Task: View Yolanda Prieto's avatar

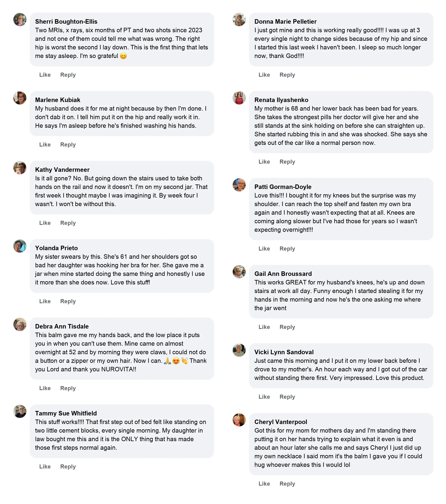Action: click(x=20, y=246)
